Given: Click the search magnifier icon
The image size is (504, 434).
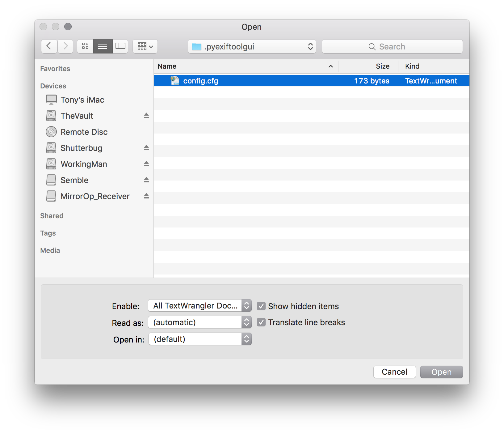Looking at the screenshot, I should pos(372,47).
